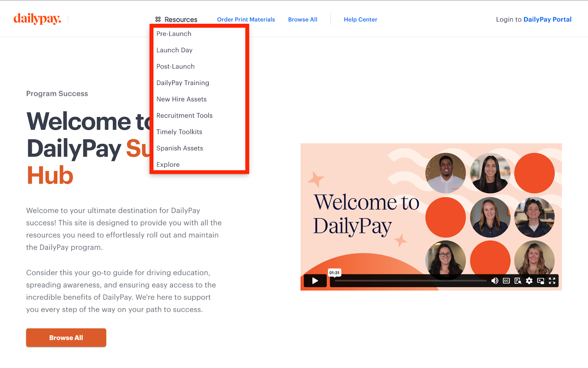The image size is (588, 368).
Task: Click the Resources grid icon
Action: 158,19
